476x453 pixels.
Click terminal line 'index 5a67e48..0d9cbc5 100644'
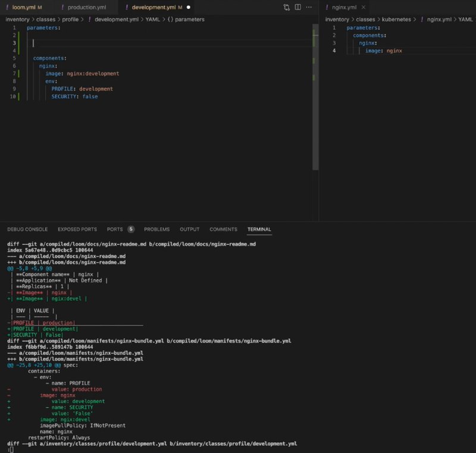[x=50, y=250]
